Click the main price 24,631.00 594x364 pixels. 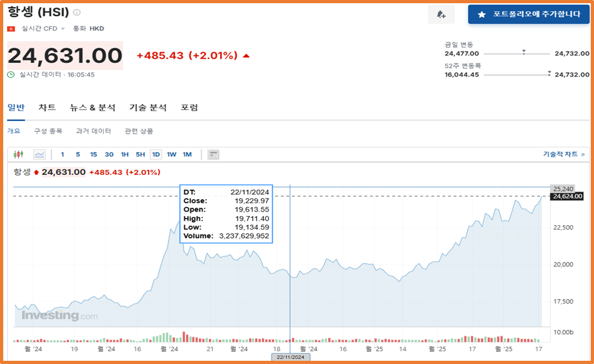click(x=65, y=55)
